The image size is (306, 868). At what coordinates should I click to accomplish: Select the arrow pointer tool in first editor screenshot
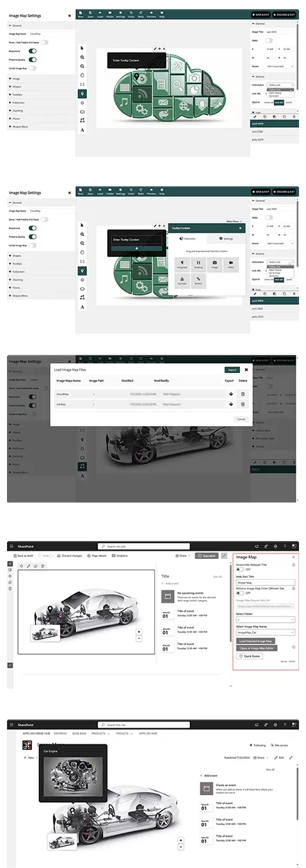click(82, 47)
